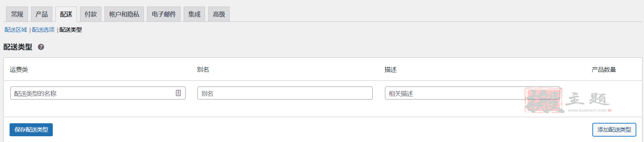The height and width of the screenshot is (142, 644).
Task: Switch to the 产品 tab
Action: (x=42, y=14)
